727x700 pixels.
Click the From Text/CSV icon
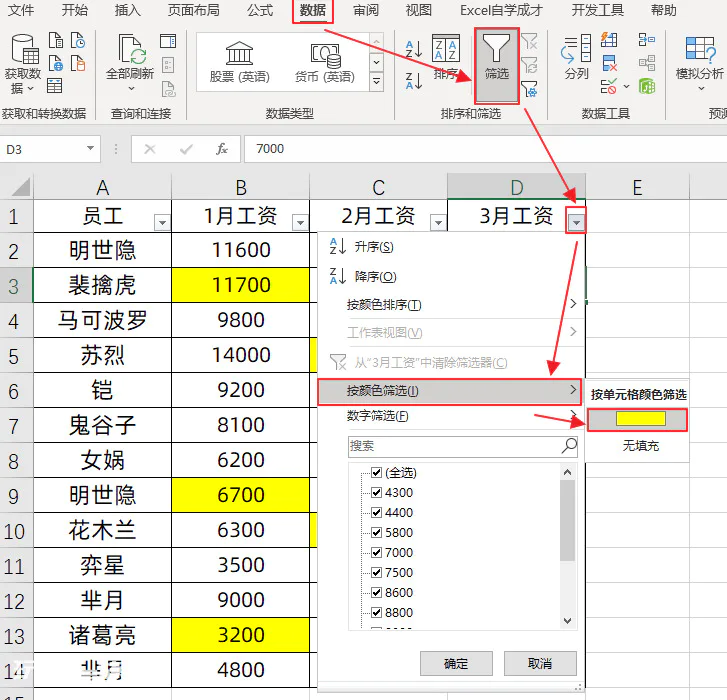click(56, 40)
